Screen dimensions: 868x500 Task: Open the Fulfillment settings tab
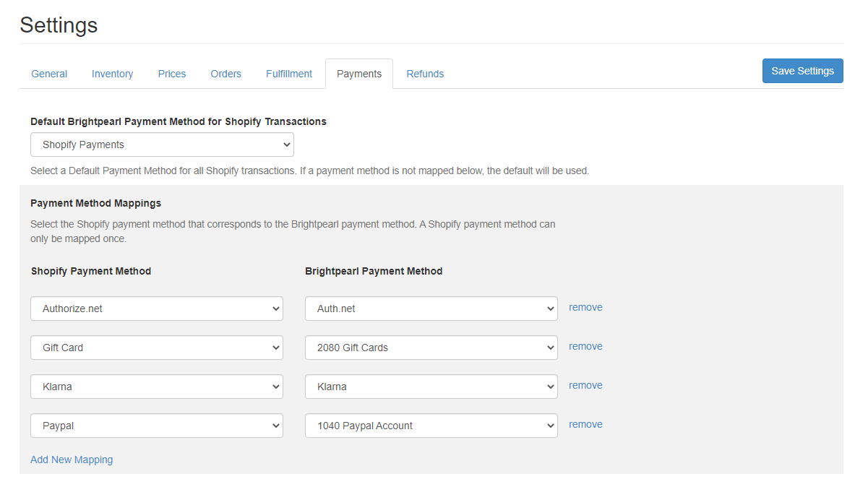(x=289, y=74)
